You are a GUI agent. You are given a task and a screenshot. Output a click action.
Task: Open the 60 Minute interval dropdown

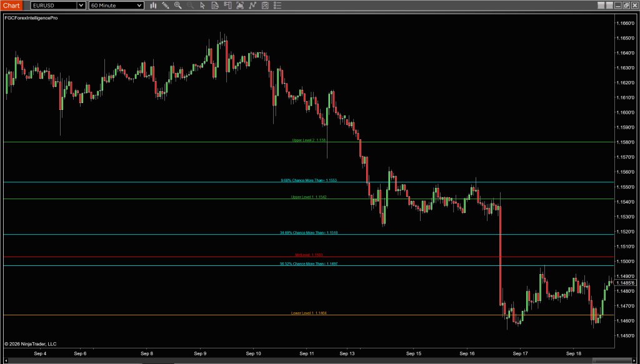click(x=116, y=5)
